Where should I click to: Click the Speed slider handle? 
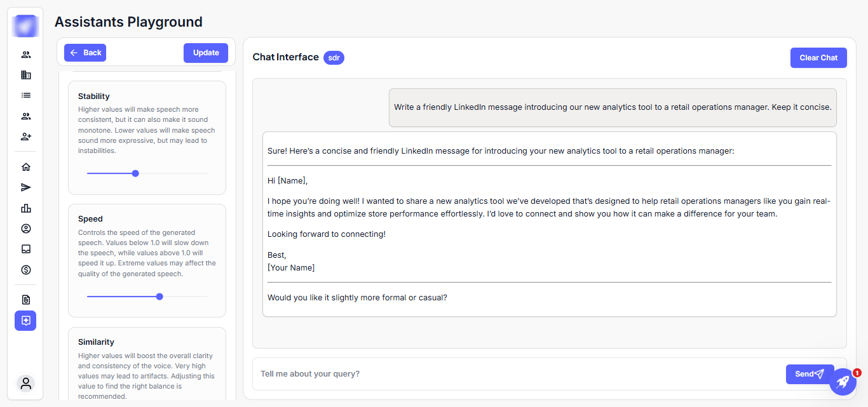tap(159, 297)
